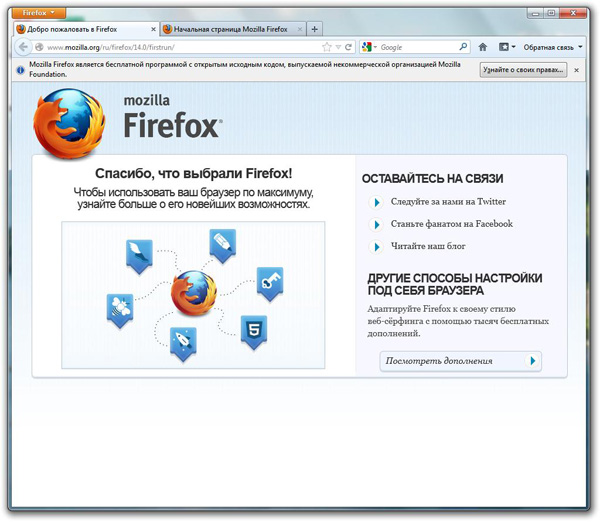Click the site identity globe icon
The image size is (600, 522).
coord(39,47)
